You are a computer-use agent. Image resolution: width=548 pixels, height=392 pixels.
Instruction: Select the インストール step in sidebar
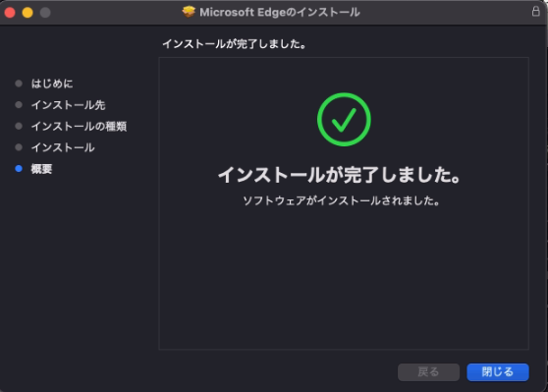point(63,147)
